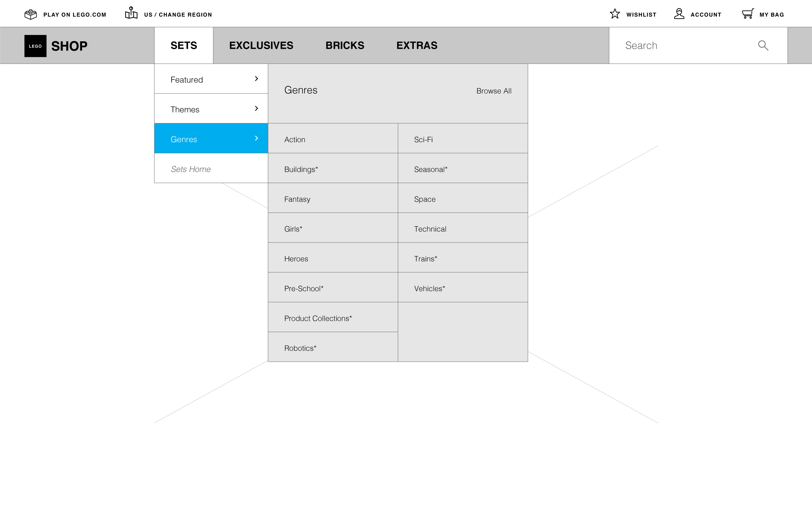This screenshot has height=508, width=812.
Task: Expand Featured submenu via its chevron arrow
Action: [x=256, y=79]
